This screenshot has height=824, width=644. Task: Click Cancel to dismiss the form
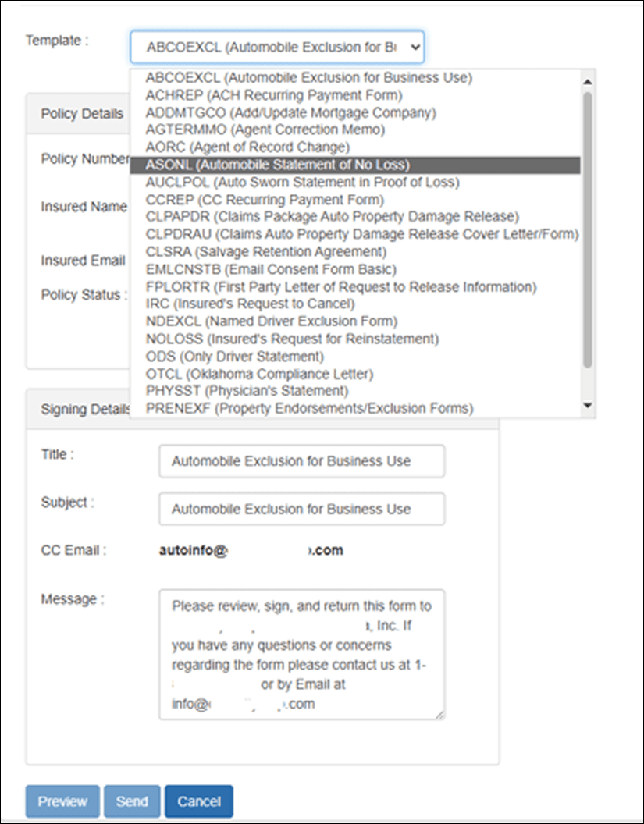tap(198, 801)
